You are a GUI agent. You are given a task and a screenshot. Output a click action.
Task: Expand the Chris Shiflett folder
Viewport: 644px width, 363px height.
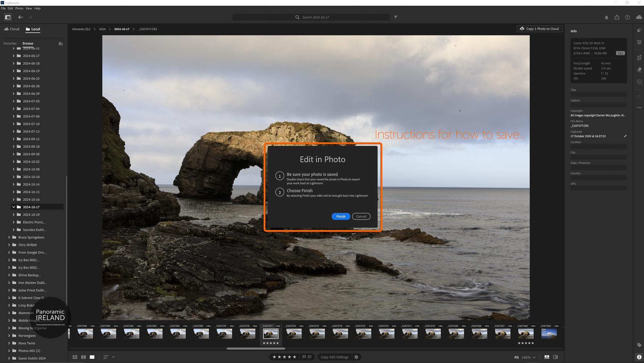pos(9,245)
